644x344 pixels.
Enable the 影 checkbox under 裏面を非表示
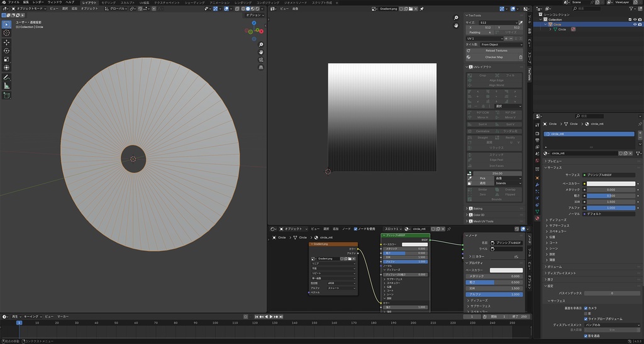click(x=586, y=313)
